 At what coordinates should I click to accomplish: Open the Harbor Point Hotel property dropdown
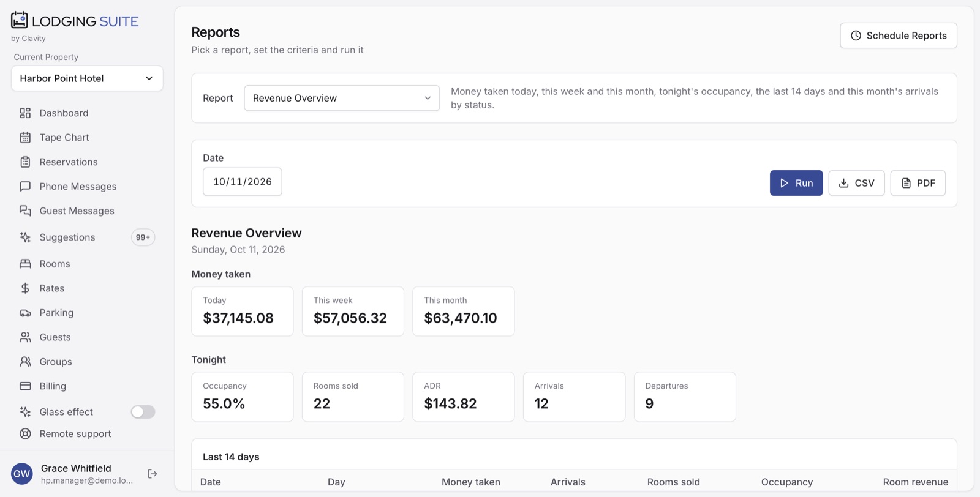pos(87,78)
